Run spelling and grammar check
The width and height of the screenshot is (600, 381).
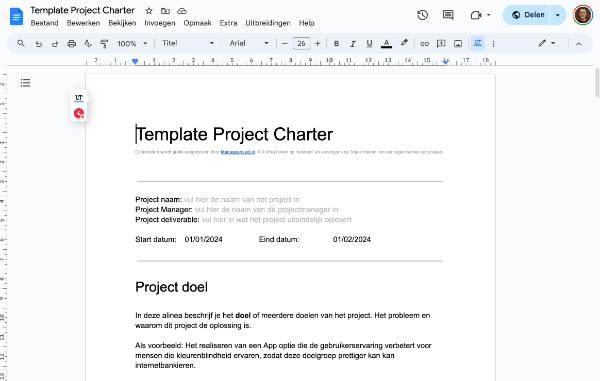[x=88, y=44]
